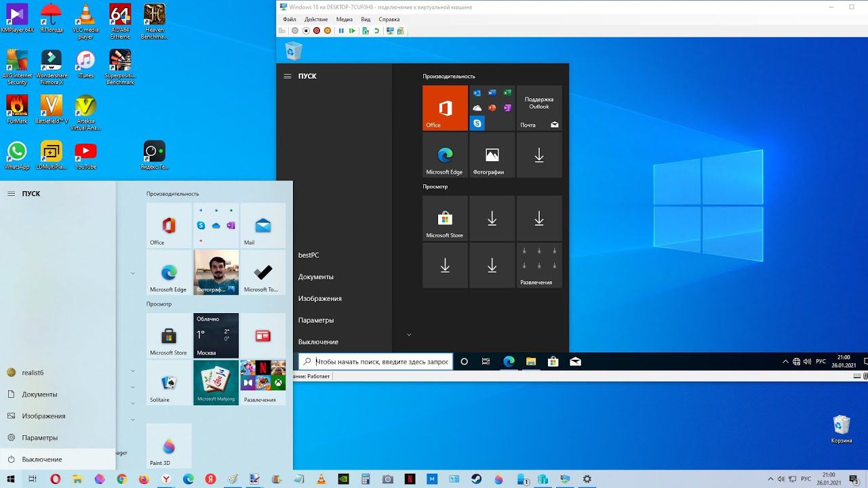Open Документы in VM Start menu
Screen dimensions: 868x488
(x=316, y=277)
